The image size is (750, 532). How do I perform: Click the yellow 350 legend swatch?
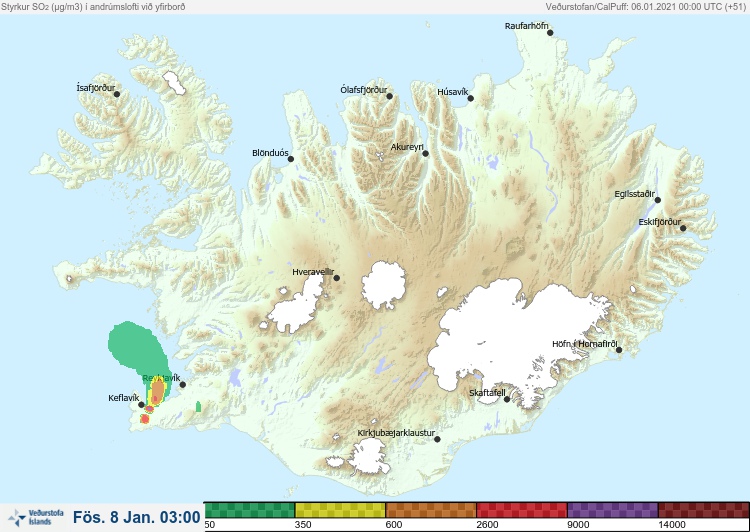(x=340, y=510)
